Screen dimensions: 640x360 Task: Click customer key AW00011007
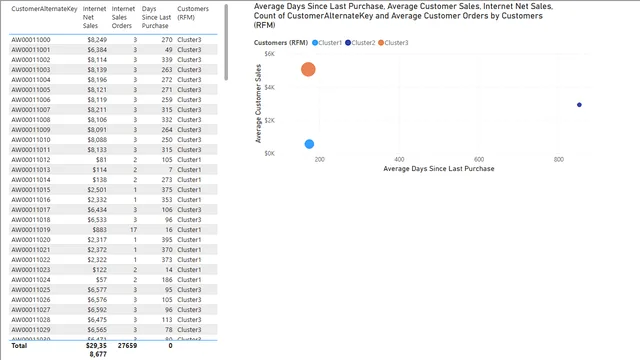click(x=31, y=110)
